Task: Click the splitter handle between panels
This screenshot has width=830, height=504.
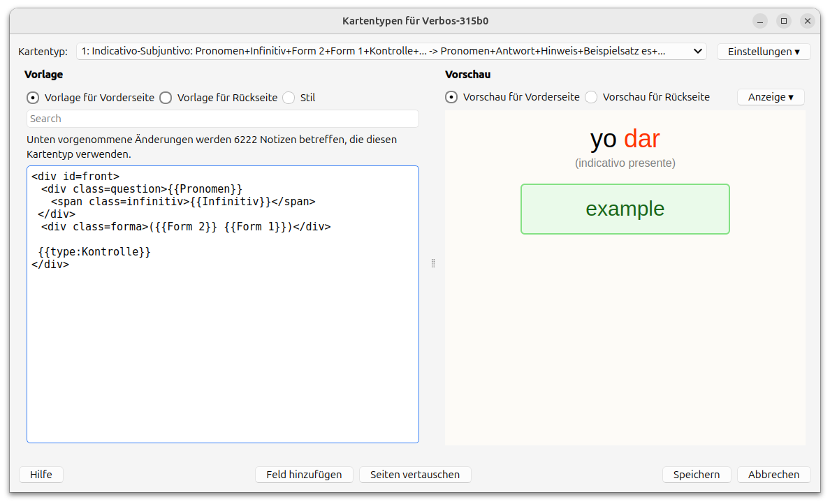Action: 433,263
